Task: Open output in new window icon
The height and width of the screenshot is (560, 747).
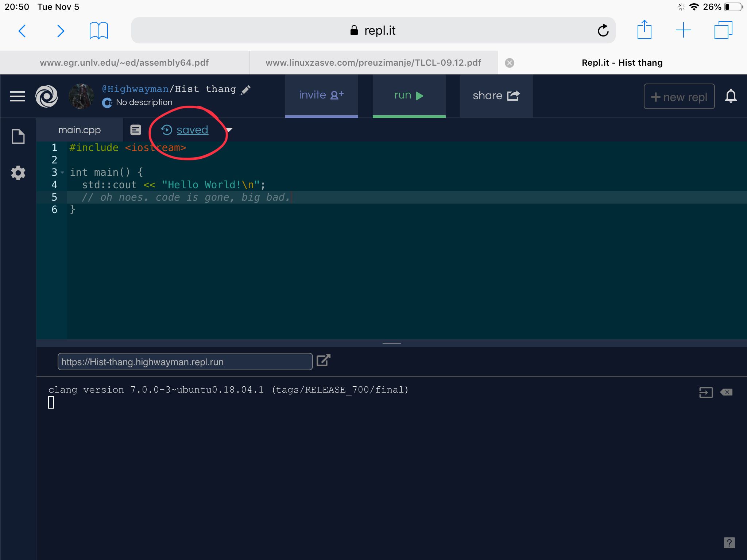Action: point(323,360)
